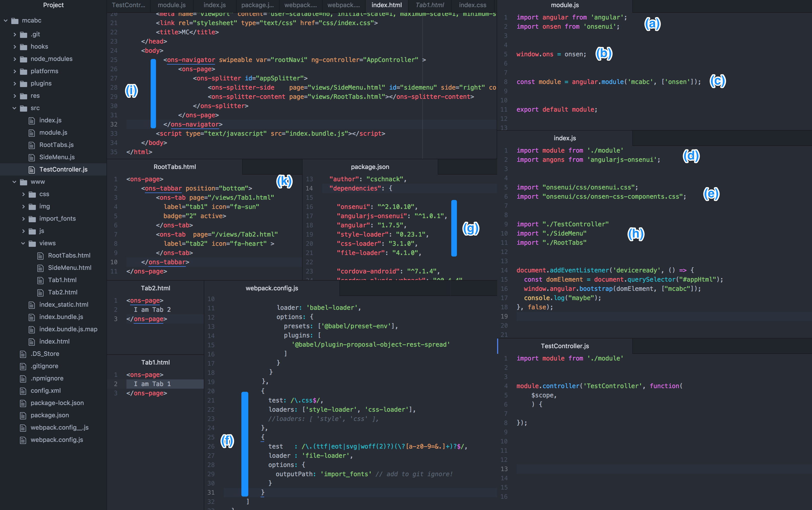The height and width of the screenshot is (510, 812).
Task: Click the 'I am Tab 1' code line
Action: point(152,384)
